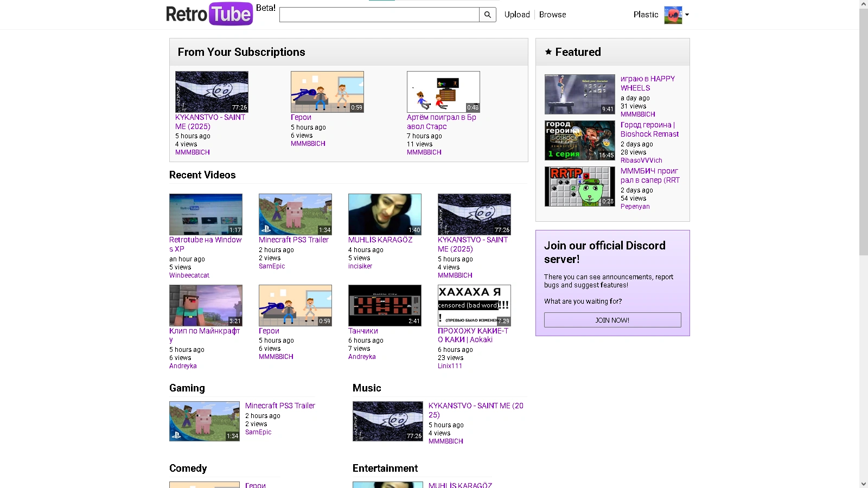The image size is (868, 488).
Task: Visit SamEpic channel under Recent Videos
Action: pos(272,266)
